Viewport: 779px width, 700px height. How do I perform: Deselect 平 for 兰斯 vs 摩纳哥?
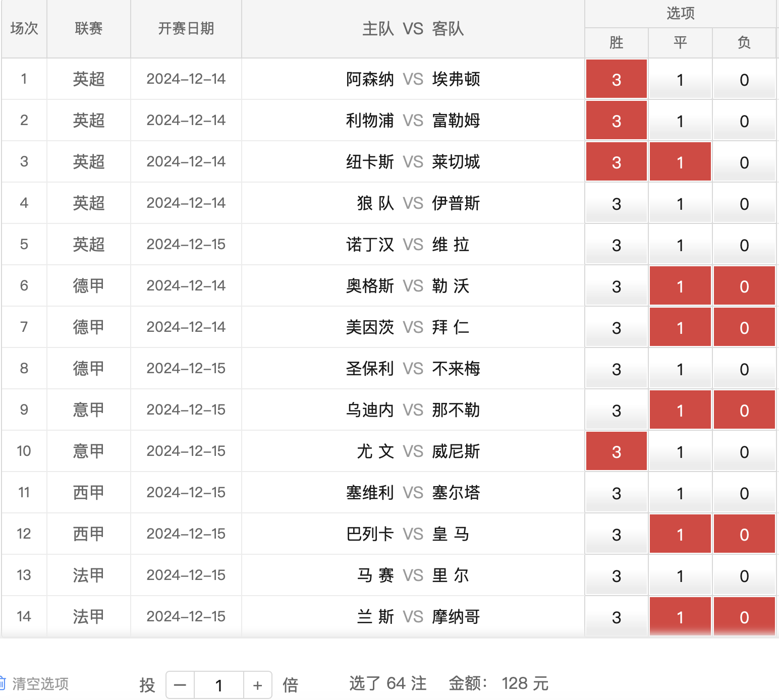point(680,616)
